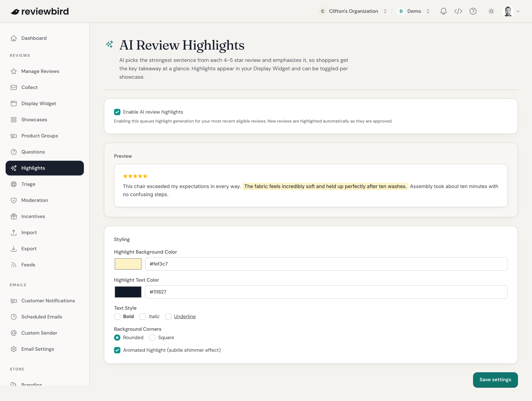This screenshot has width=532, height=401.
Task: Toggle Animated highlight shimmer effect
Action: pos(117,350)
